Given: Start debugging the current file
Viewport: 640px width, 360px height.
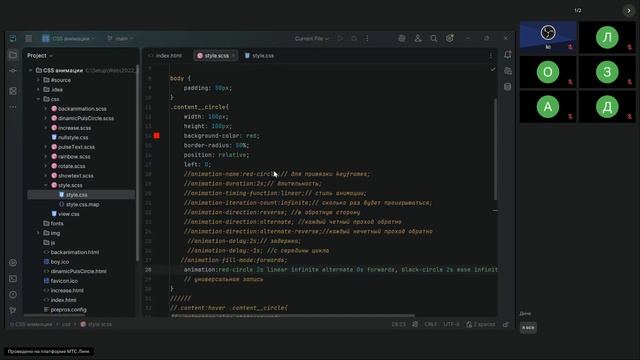Looking at the screenshot, I should pos(354,38).
